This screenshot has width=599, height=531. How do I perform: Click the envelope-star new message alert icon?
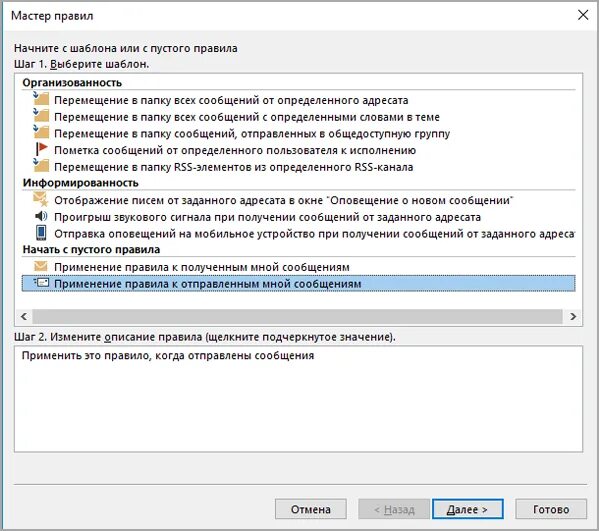[x=40, y=199]
